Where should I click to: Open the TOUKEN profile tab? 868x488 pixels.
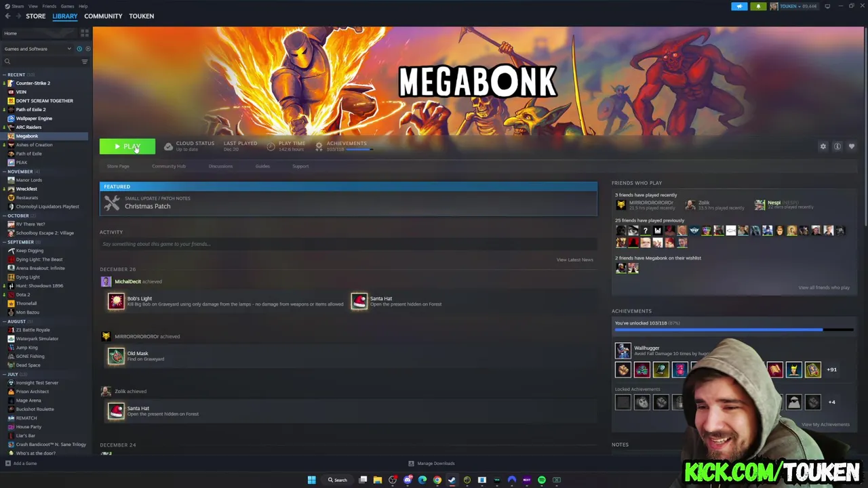point(141,16)
